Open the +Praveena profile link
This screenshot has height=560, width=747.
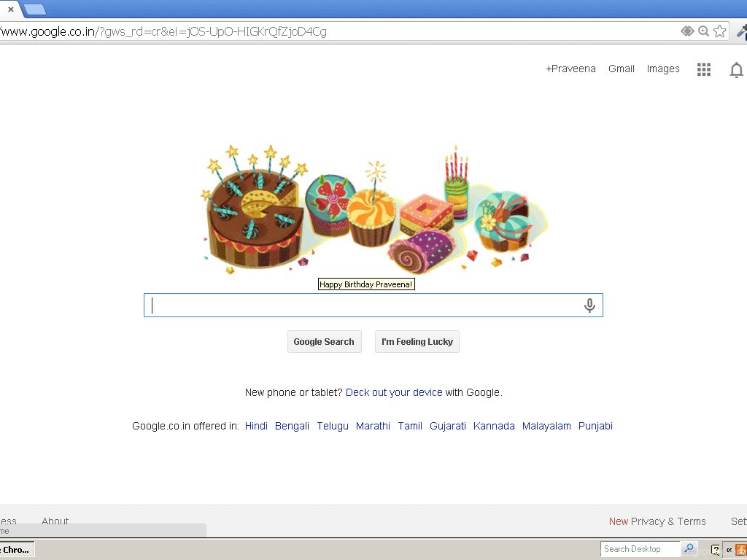pos(570,69)
